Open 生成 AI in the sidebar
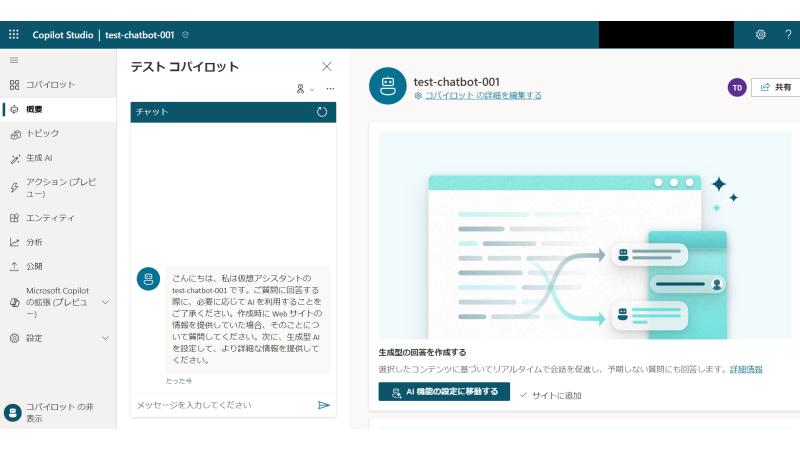The height and width of the screenshot is (450, 800). click(x=58, y=158)
